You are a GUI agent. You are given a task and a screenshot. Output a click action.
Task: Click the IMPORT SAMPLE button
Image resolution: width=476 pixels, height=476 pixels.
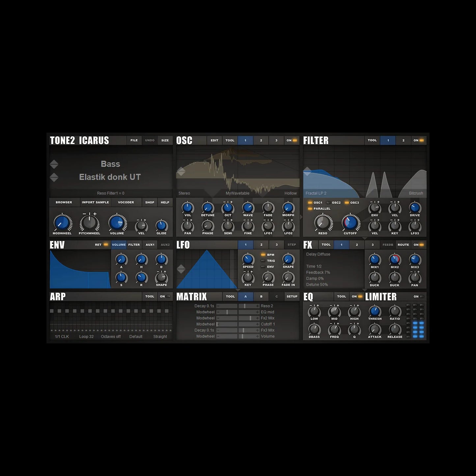click(x=95, y=202)
